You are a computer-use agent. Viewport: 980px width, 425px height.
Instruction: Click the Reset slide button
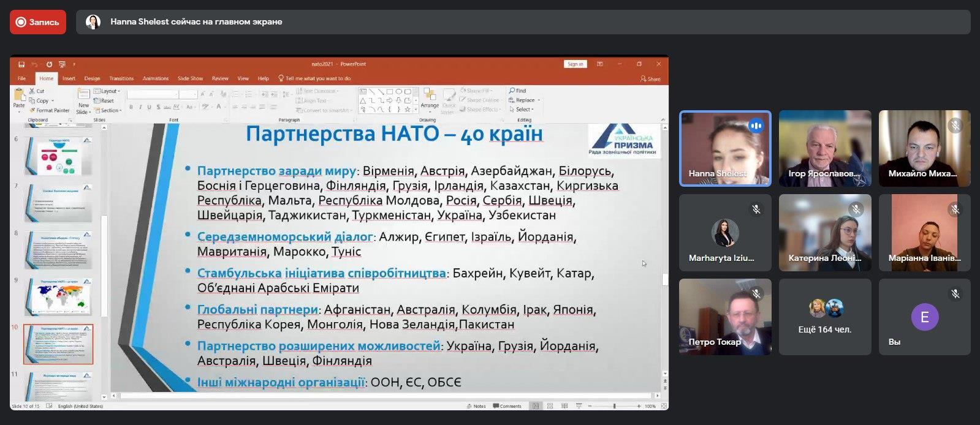click(x=104, y=100)
